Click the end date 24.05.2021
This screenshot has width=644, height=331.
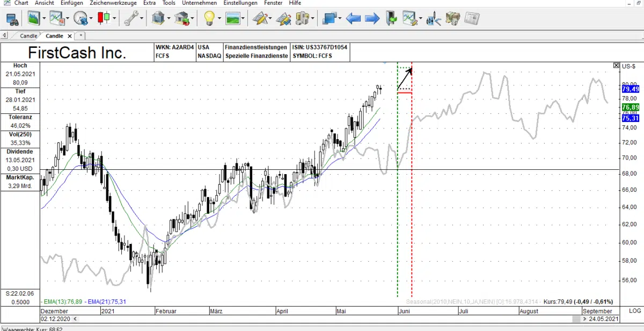point(604,319)
